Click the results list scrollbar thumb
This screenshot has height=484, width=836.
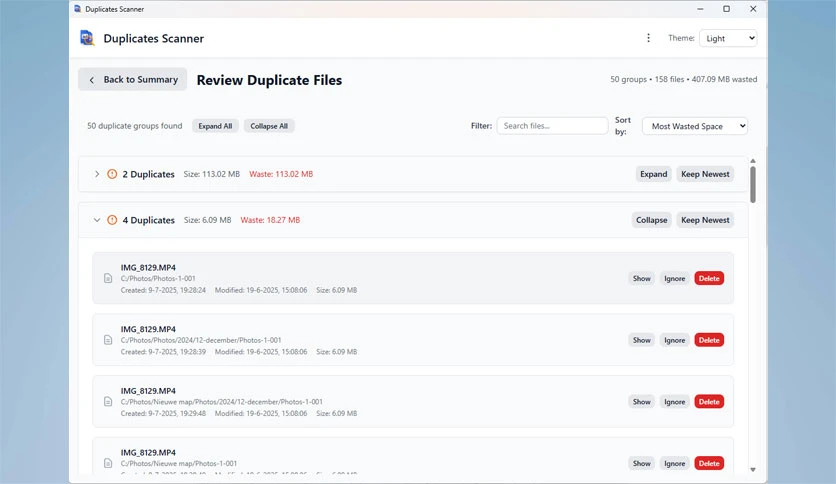[753, 184]
